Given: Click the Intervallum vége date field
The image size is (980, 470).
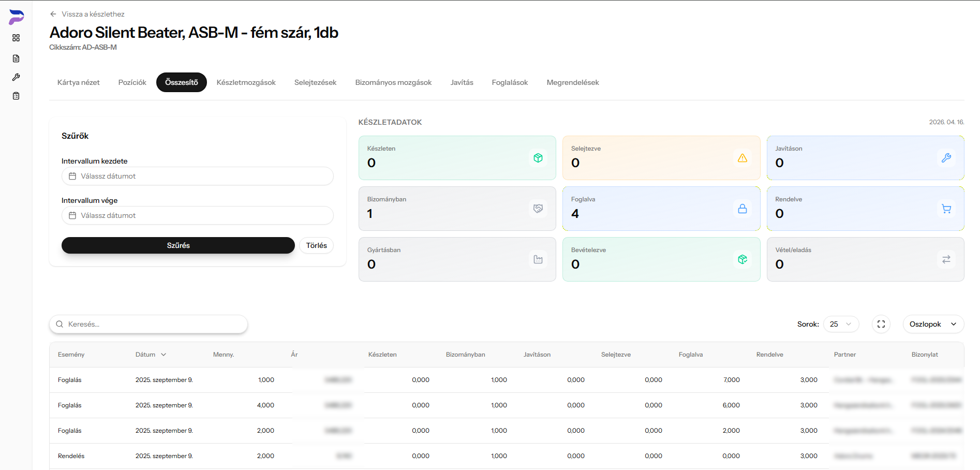Looking at the screenshot, I should pos(198,215).
